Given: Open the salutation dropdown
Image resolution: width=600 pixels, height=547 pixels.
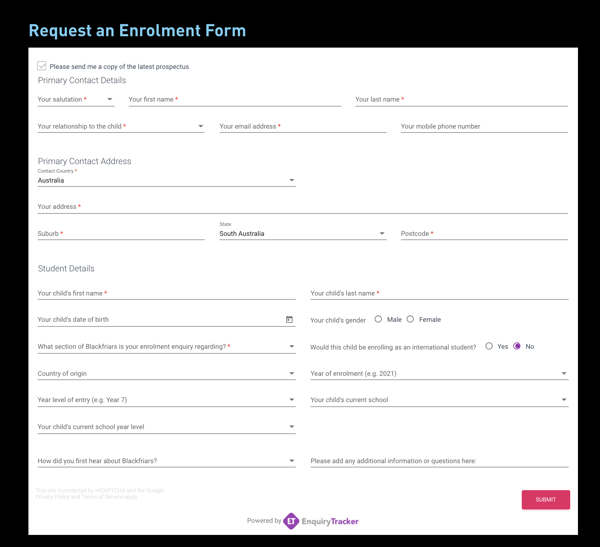Looking at the screenshot, I should click(x=76, y=100).
